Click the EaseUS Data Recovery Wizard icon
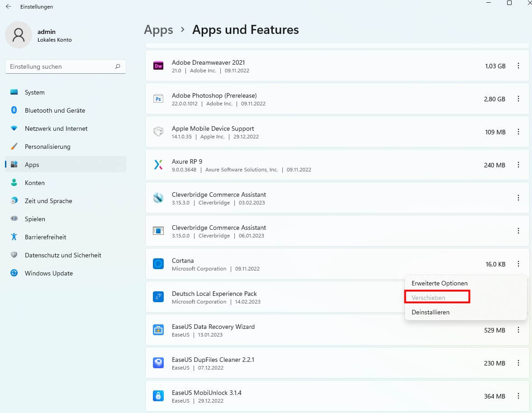 (158, 330)
